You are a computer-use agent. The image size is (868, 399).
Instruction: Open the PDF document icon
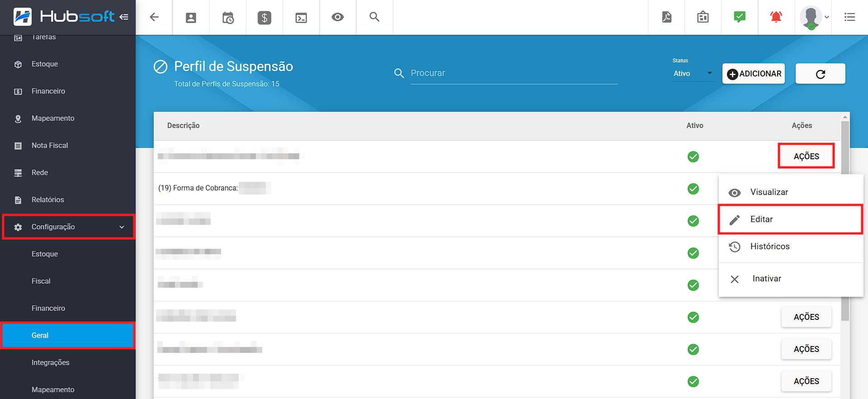[666, 17]
